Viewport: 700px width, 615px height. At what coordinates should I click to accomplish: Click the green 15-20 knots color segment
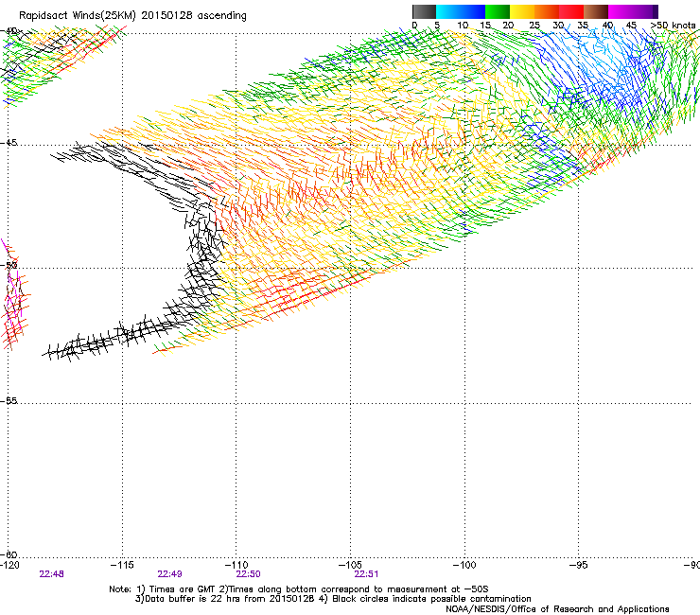point(498,11)
